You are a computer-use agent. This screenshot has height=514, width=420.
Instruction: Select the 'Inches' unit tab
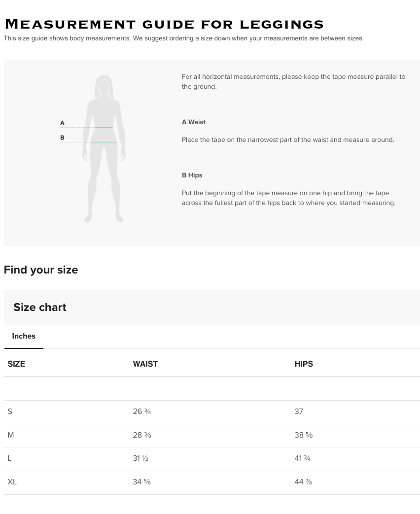pyautogui.click(x=24, y=336)
